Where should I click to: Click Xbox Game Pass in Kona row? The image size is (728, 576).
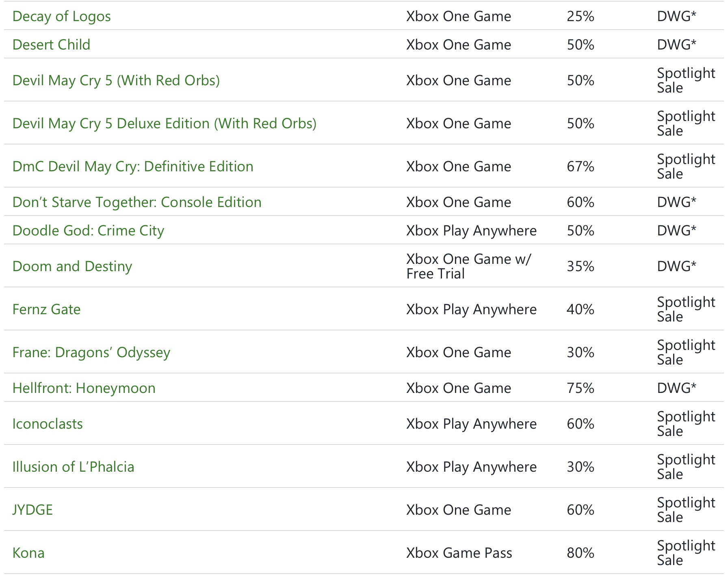459,553
